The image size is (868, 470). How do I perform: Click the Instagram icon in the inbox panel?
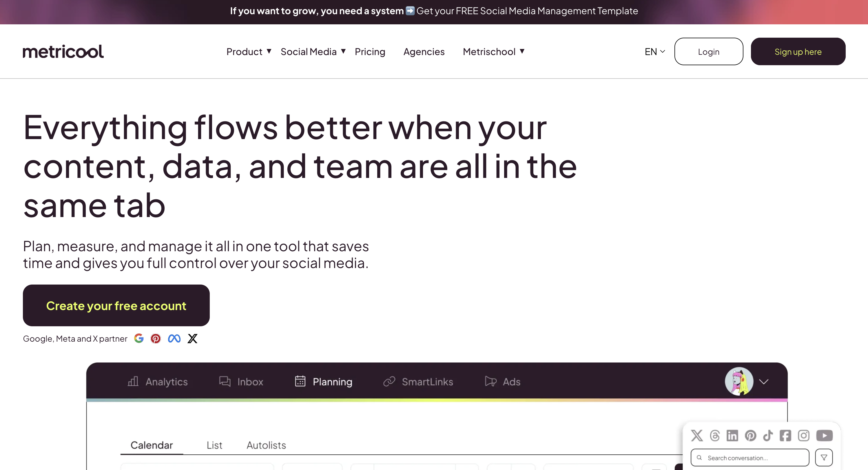[804, 436]
